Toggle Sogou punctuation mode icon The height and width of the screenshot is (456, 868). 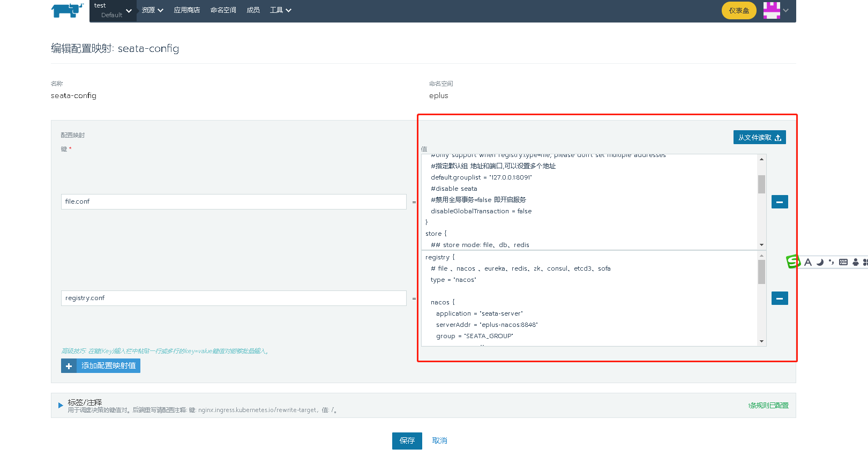[x=831, y=262]
